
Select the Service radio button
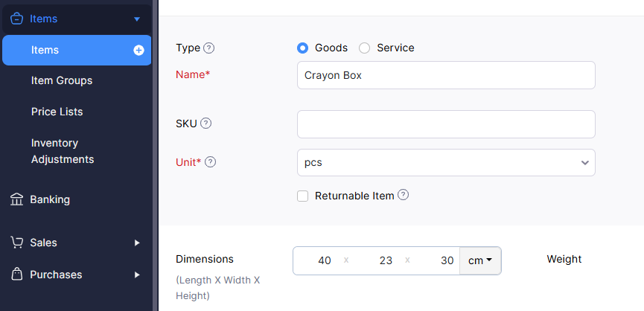click(x=365, y=48)
